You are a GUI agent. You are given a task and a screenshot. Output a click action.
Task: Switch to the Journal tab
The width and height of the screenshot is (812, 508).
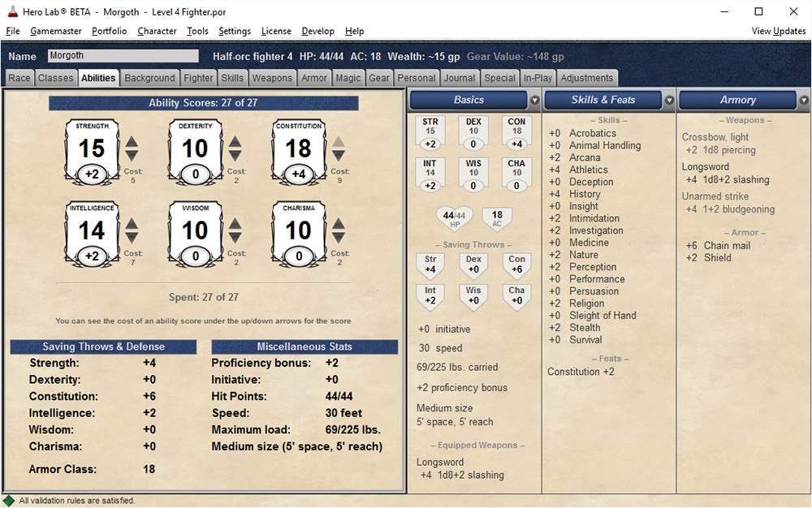point(459,78)
